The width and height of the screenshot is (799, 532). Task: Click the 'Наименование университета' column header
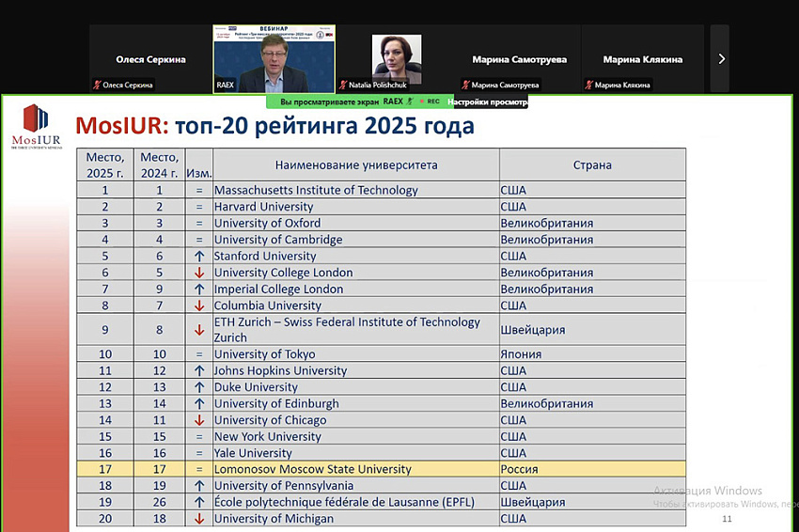click(x=355, y=164)
